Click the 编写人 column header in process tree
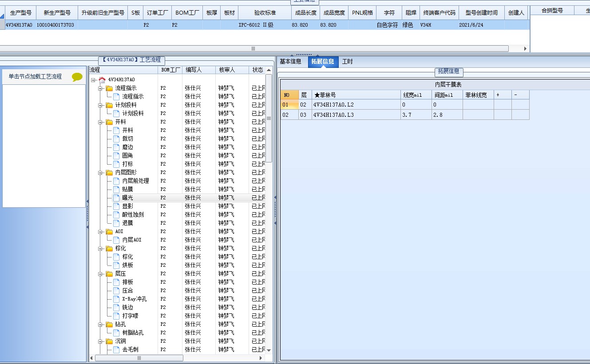Image resolution: width=590 pixels, height=364 pixels. coord(198,70)
